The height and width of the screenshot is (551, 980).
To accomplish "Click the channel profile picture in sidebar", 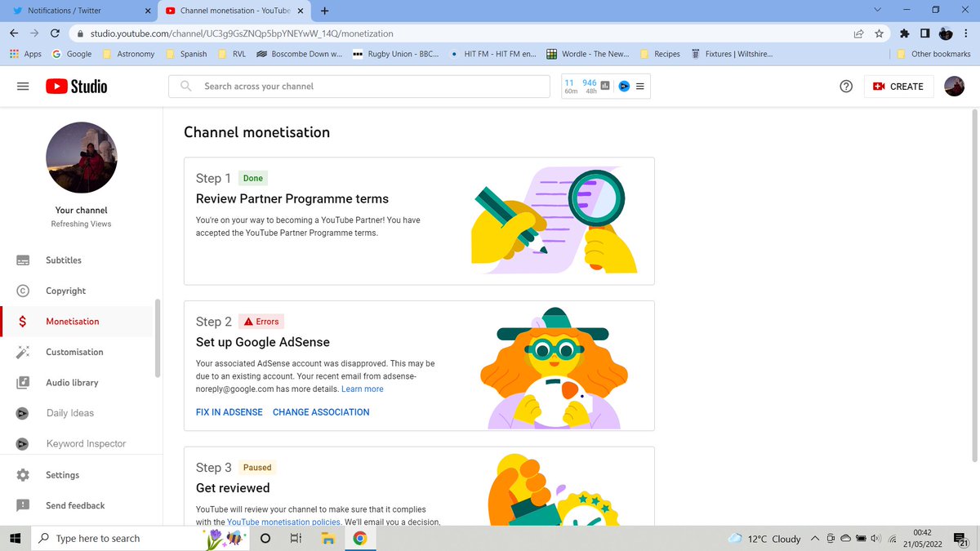I will click(x=82, y=158).
